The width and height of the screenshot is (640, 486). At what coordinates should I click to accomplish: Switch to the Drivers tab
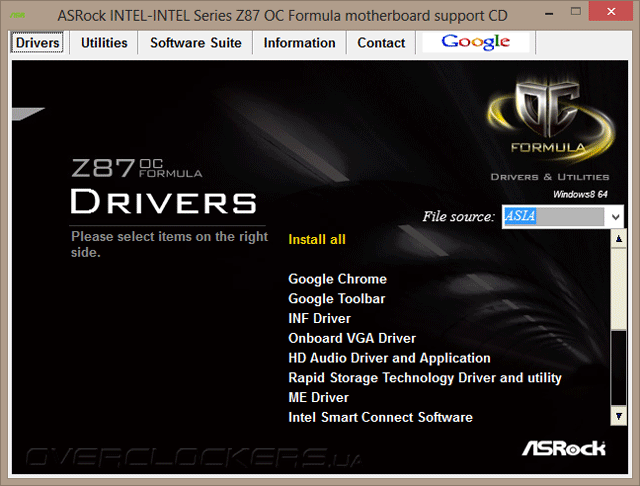coord(37,42)
